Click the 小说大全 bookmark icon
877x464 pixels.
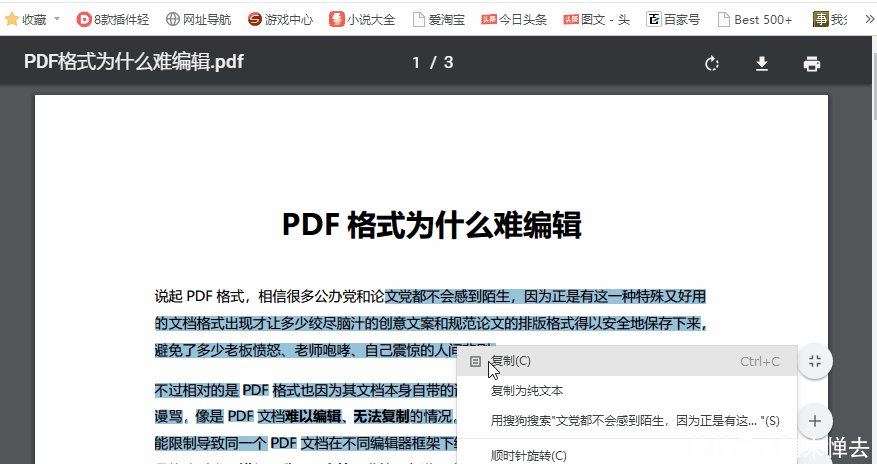pyautogui.click(x=336, y=20)
